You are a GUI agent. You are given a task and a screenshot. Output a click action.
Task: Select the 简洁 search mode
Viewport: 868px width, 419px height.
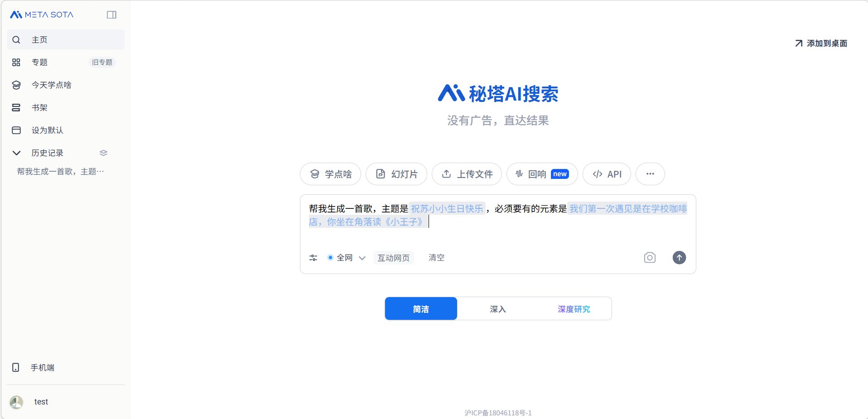[421, 309]
